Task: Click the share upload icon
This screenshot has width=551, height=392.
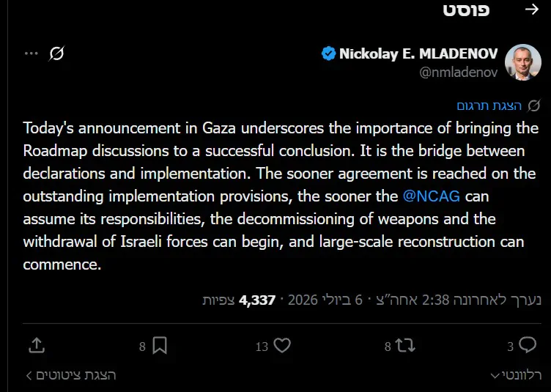Action: click(37, 346)
